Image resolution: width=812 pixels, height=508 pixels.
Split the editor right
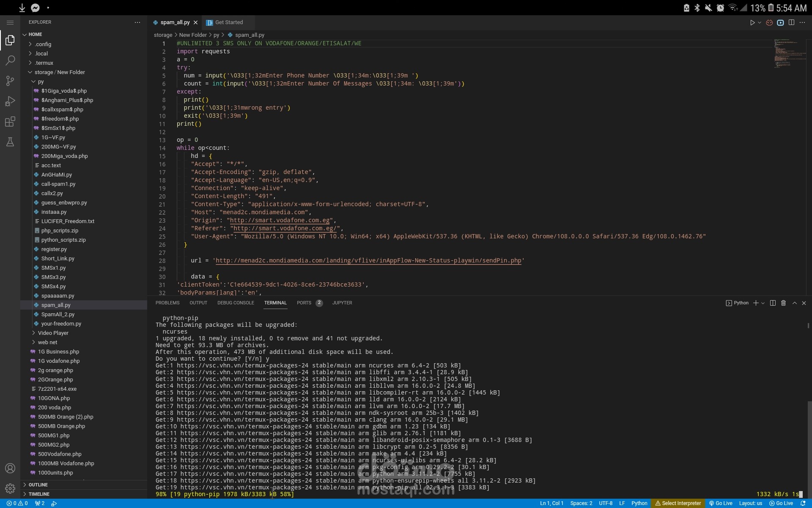point(791,22)
